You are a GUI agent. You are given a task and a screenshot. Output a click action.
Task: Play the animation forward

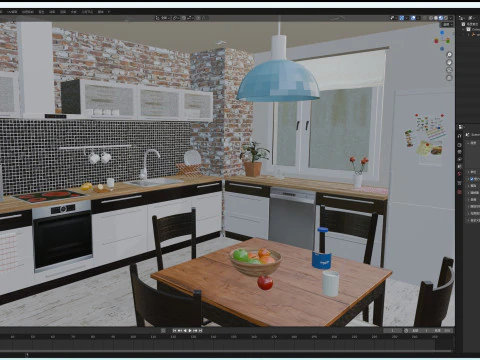point(190,331)
